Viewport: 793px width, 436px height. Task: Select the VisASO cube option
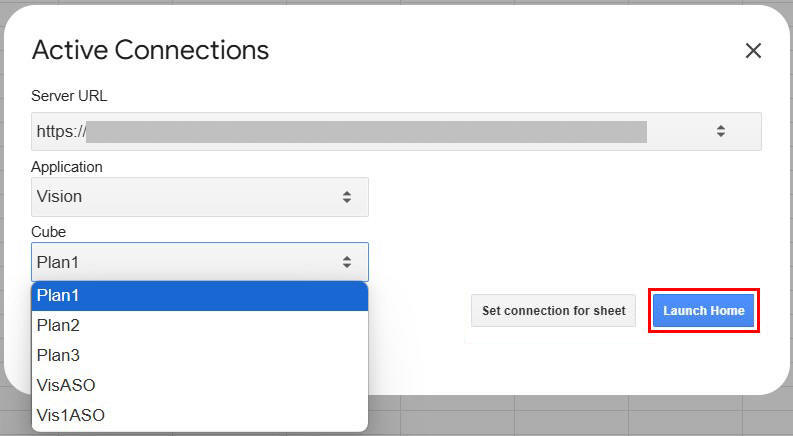pyautogui.click(x=199, y=385)
